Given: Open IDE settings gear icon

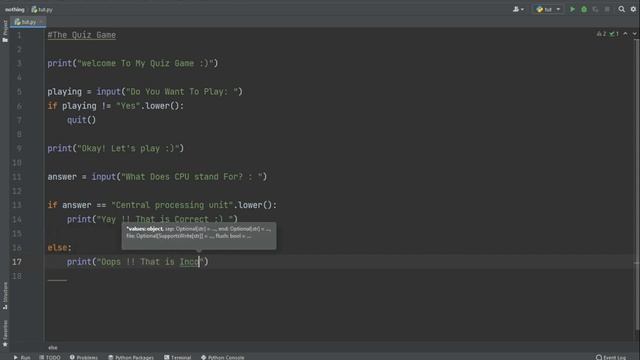Looking at the screenshot, I should pyautogui.click(x=633, y=9).
